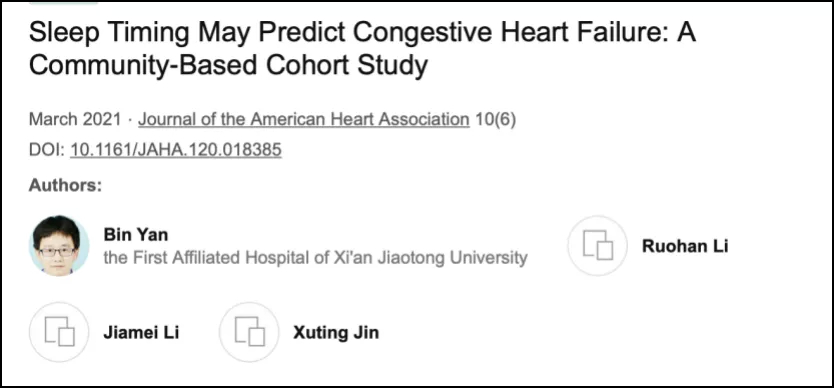The width and height of the screenshot is (836, 390).
Task: Click Ruohan Li's placeholder avatar icon
Action: tap(597, 246)
